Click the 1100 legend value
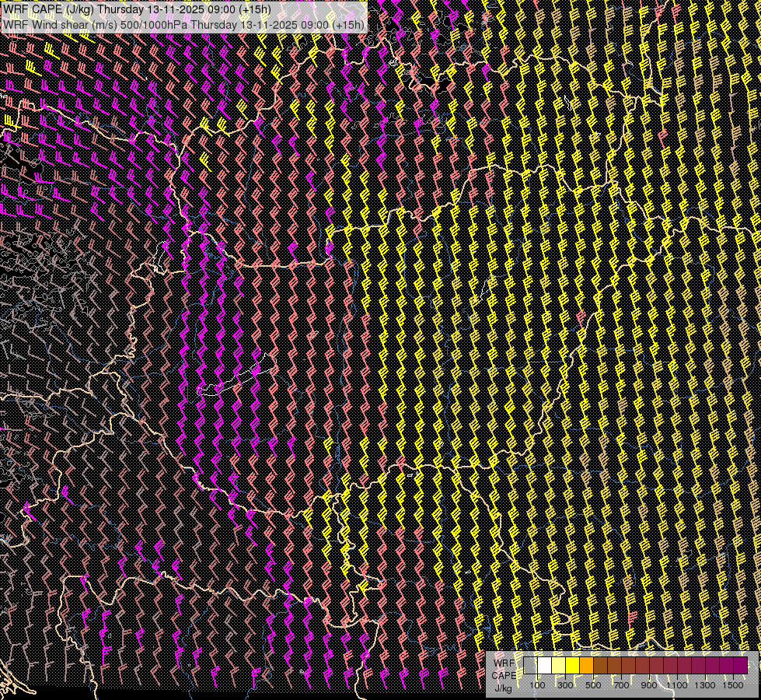Image resolution: width=761 pixels, height=700 pixels. click(x=677, y=685)
